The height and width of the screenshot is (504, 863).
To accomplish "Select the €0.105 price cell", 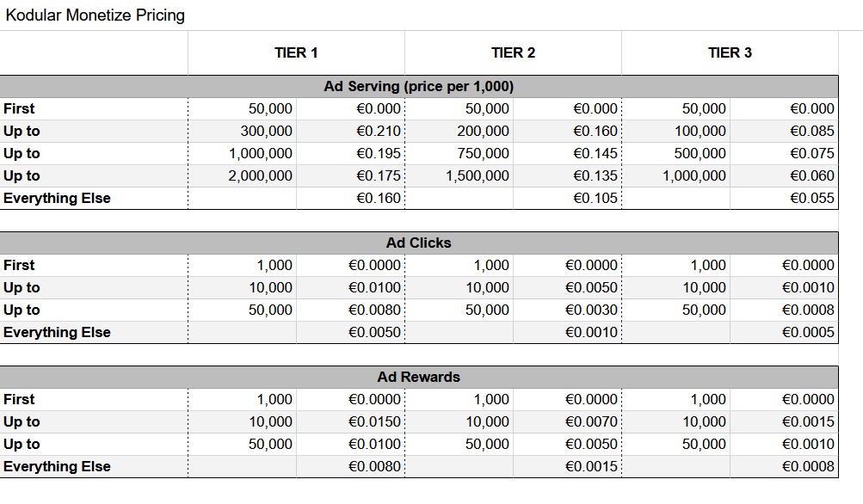I will pos(595,198).
